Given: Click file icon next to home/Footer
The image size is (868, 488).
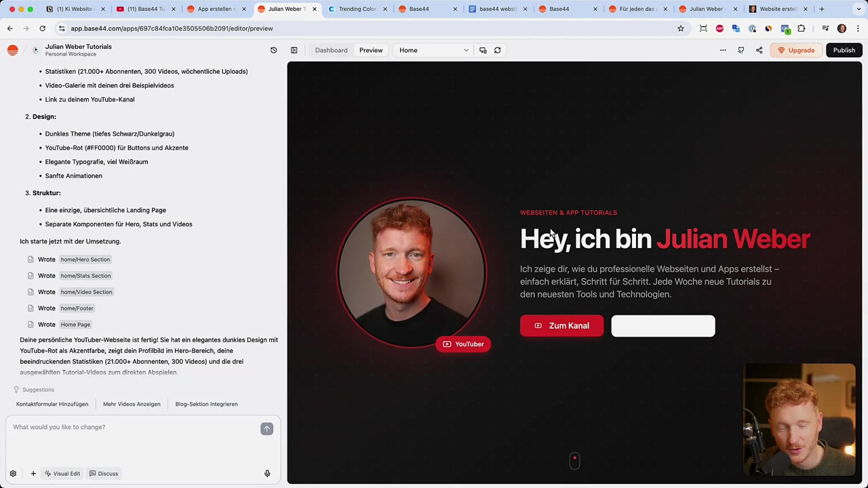Looking at the screenshot, I should pos(31,308).
